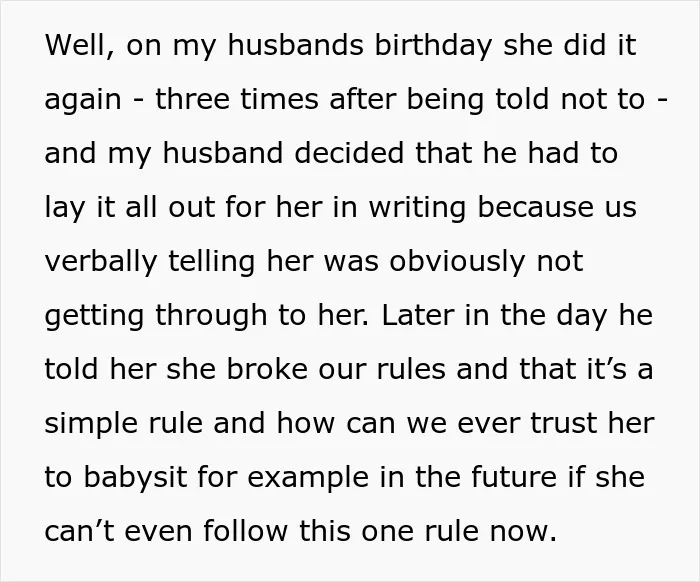Click the word "babysit" in ninth line

click(x=135, y=477)
